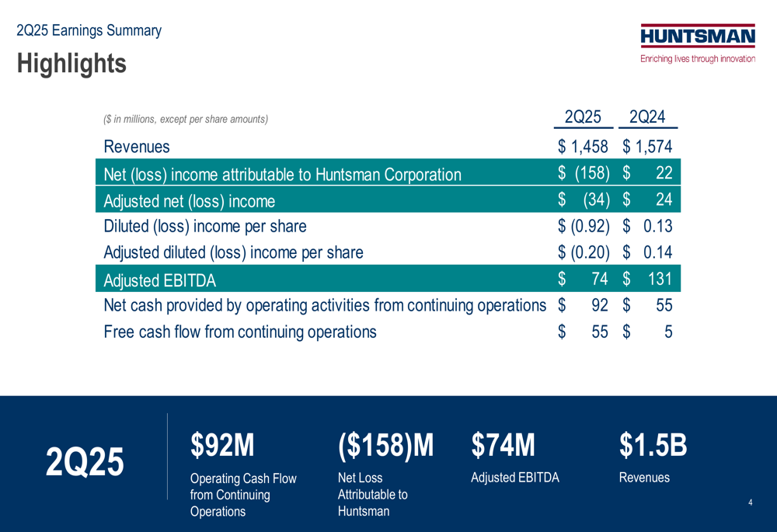Select the 2Q25 table column header
The height and width of the screenshot is (532, 777).
[x=583, y=117]
